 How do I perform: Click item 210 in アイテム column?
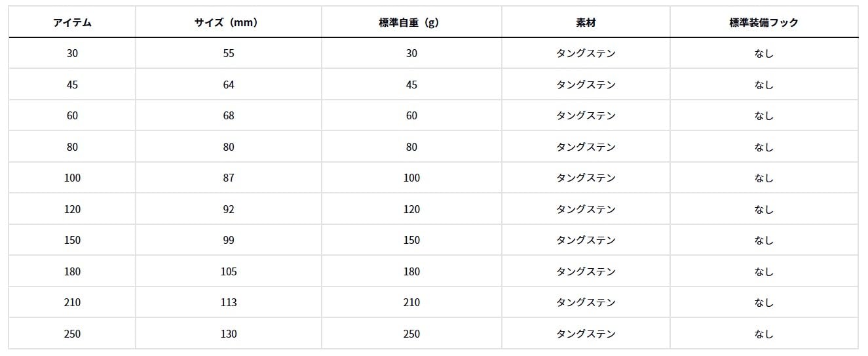coord(72,302)
